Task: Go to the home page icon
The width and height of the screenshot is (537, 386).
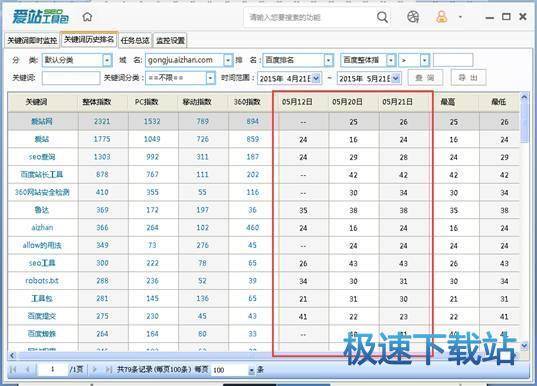Action: [x=87, y=16]
